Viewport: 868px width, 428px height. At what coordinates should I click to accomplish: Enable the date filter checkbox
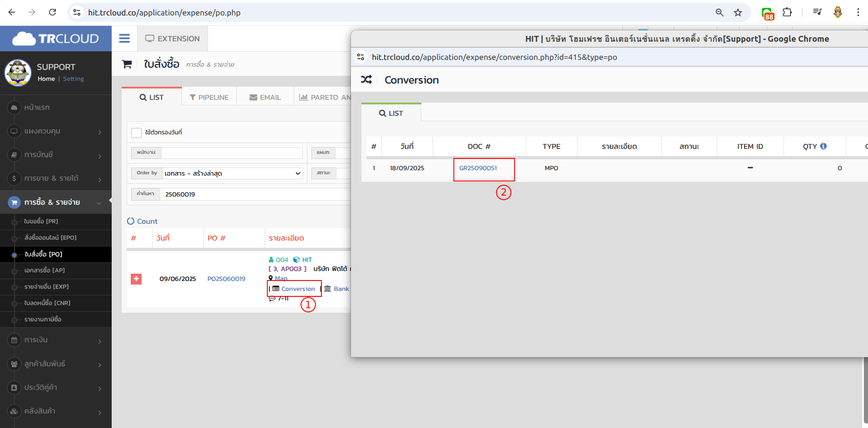pos(136,133)
